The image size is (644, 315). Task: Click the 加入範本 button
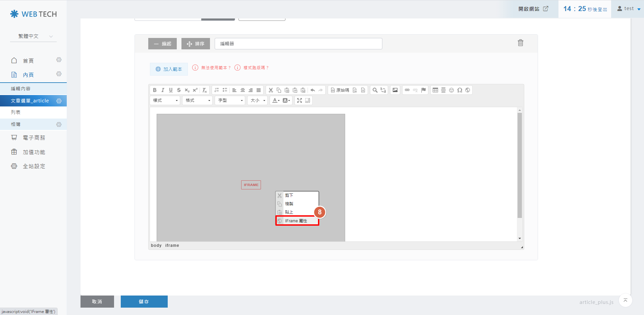coord(169,69)
